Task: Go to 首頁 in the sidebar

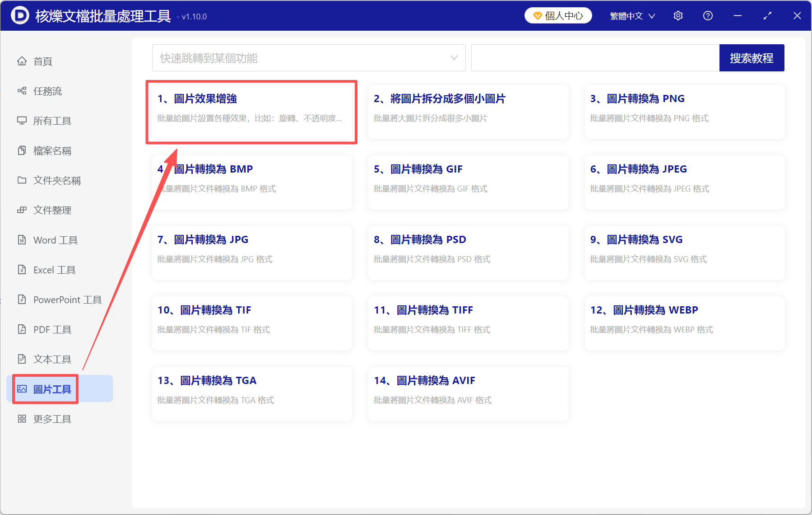Action: pyautogui.click(x=42, y=61)
